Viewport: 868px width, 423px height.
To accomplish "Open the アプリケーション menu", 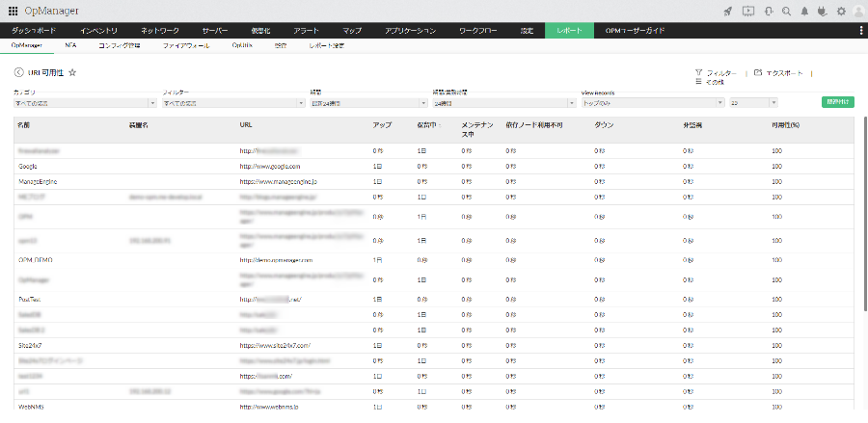I will point(410,31).
